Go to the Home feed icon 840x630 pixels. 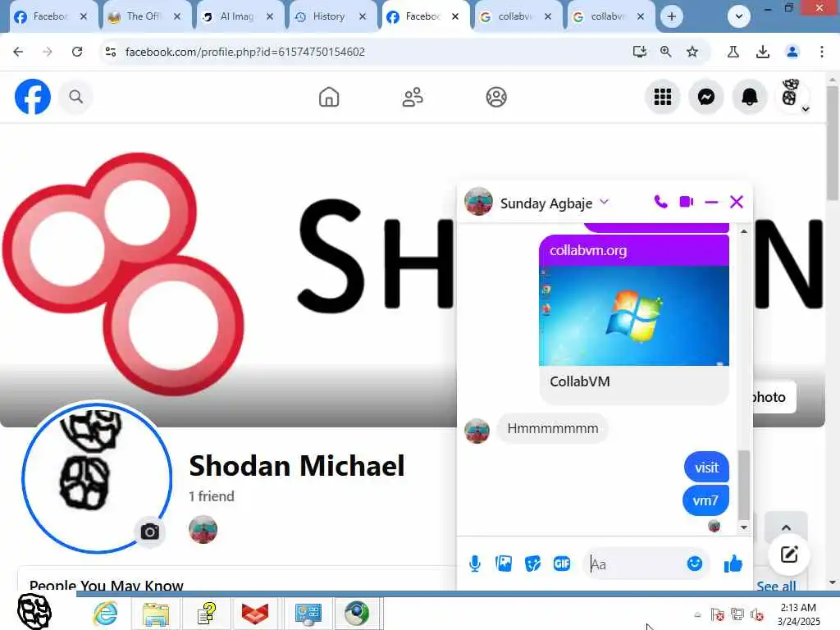point(329,97)
